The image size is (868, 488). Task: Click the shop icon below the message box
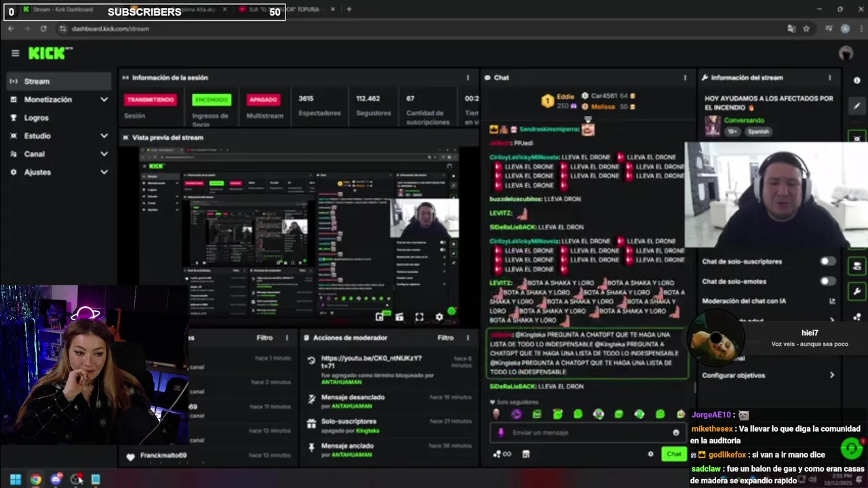(x=526, y=454)
